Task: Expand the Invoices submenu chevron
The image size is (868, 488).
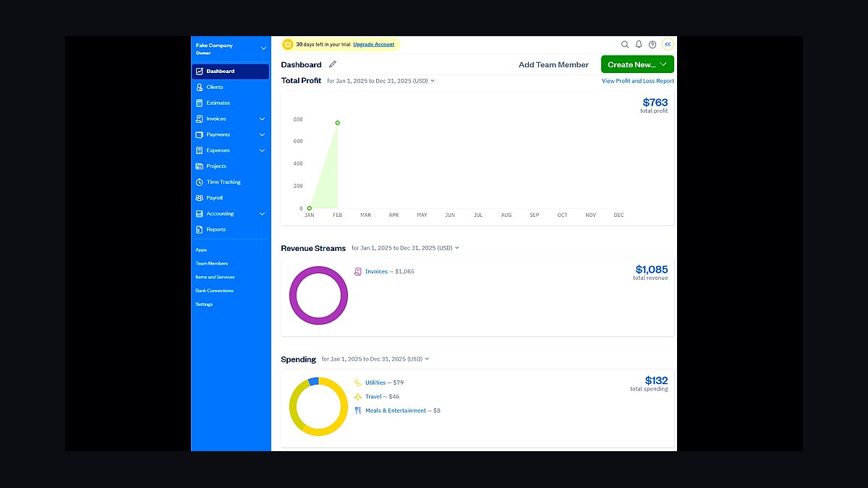Action: (262, 119)
